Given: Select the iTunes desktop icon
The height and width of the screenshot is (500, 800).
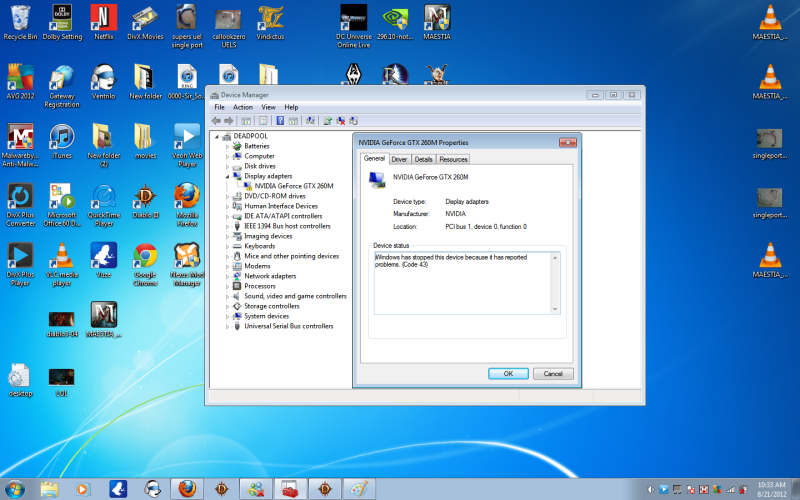Looking at the screenshot, I should 62,142.
